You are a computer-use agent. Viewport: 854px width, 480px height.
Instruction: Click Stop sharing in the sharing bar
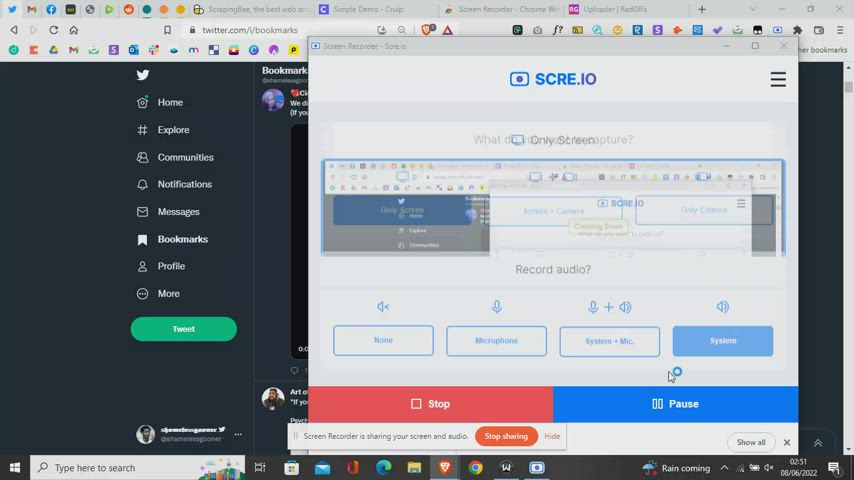(506, 436)
